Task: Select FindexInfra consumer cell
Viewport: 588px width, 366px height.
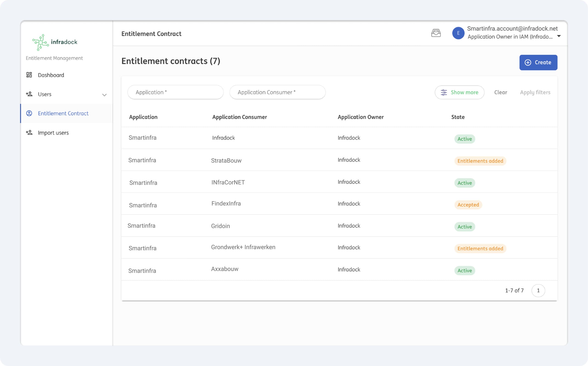Action: 226,203
